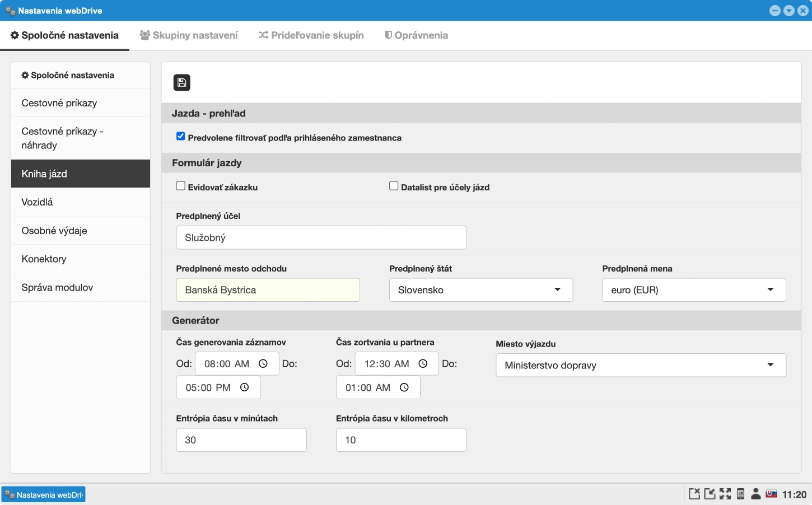Click the Predplnený účel input field

coord(321,237)
